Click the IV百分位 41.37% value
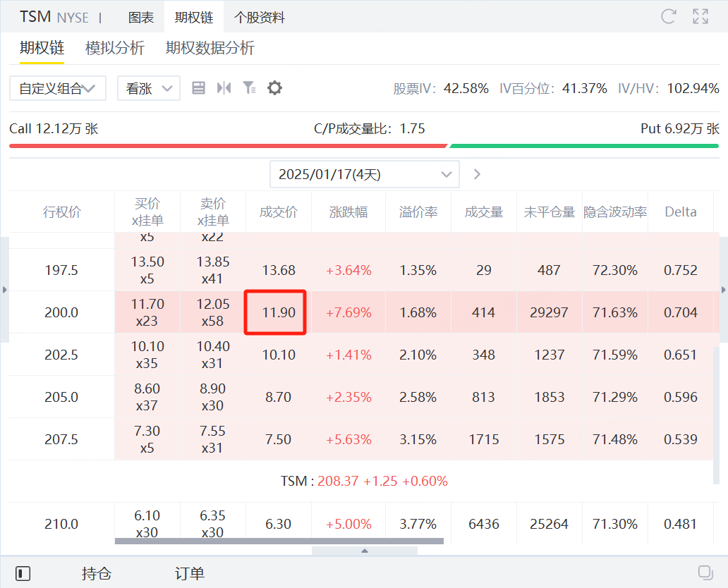The height and width of the screenshot is (588, 728). (x=585, y=88)
